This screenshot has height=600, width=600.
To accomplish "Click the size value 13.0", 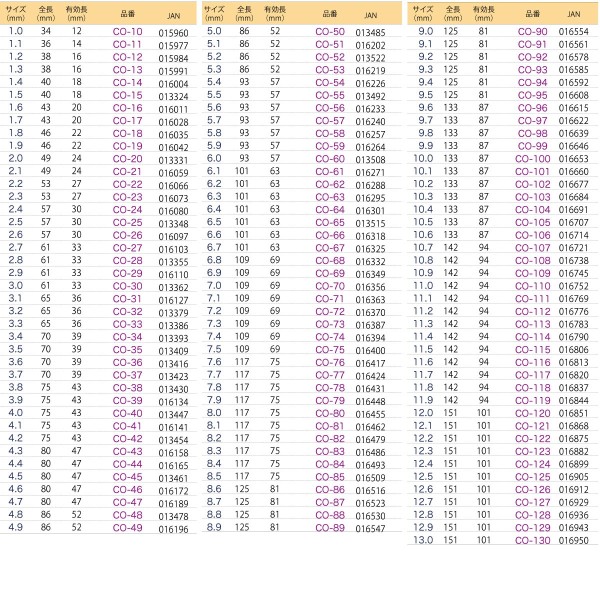I will 423,540.
